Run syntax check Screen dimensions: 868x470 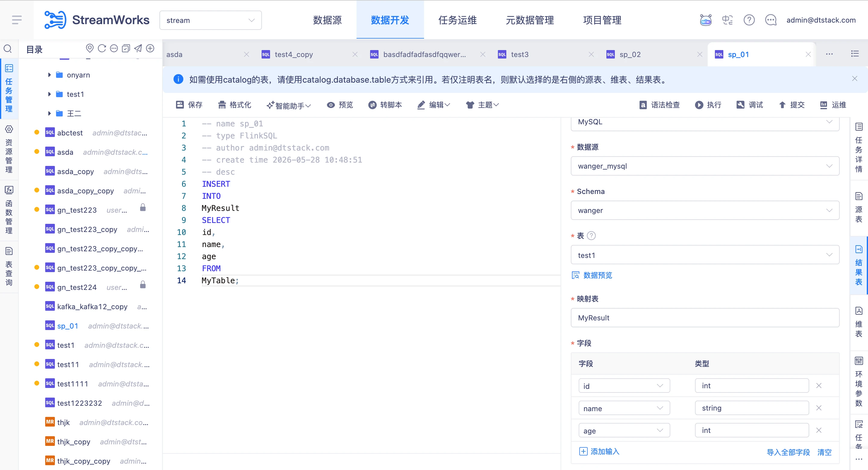point(659,105)
